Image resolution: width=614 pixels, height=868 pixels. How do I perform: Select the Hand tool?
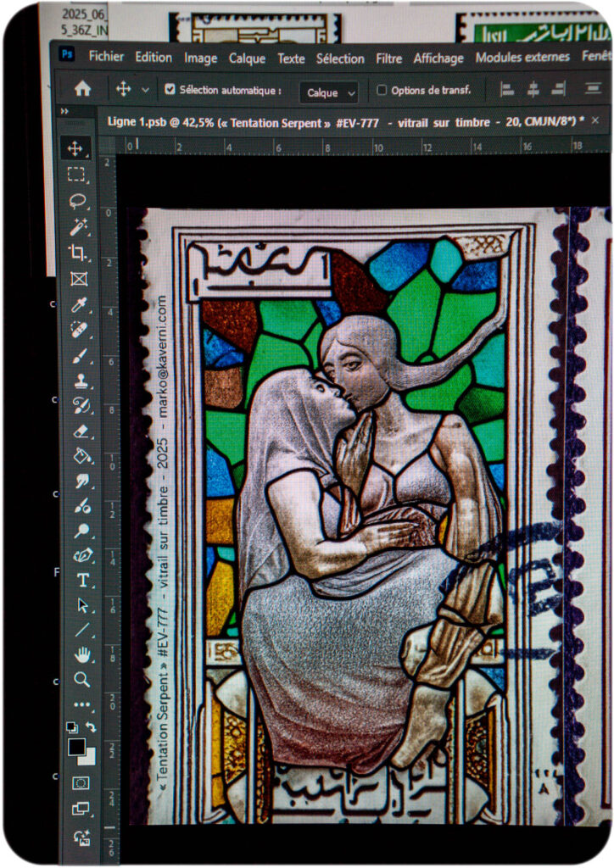pyautogui.click(x=82, y=655)
